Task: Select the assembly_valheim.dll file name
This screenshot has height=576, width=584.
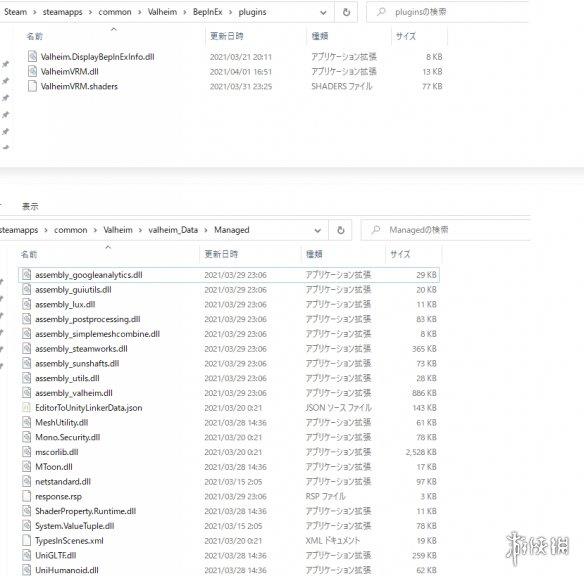Action: 74,393
